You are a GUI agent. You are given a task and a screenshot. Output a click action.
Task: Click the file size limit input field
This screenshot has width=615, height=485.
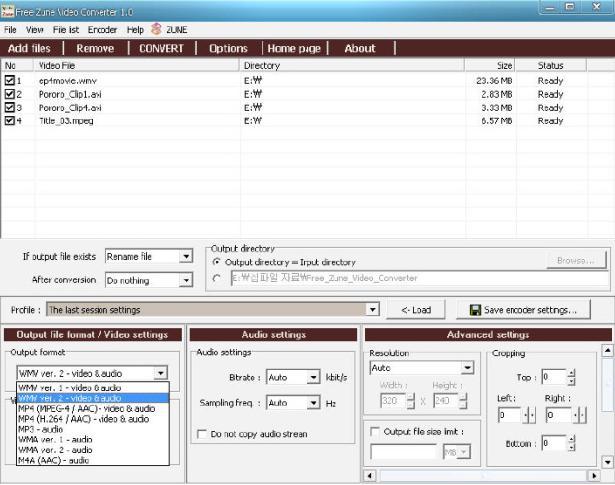click(404, 452)
